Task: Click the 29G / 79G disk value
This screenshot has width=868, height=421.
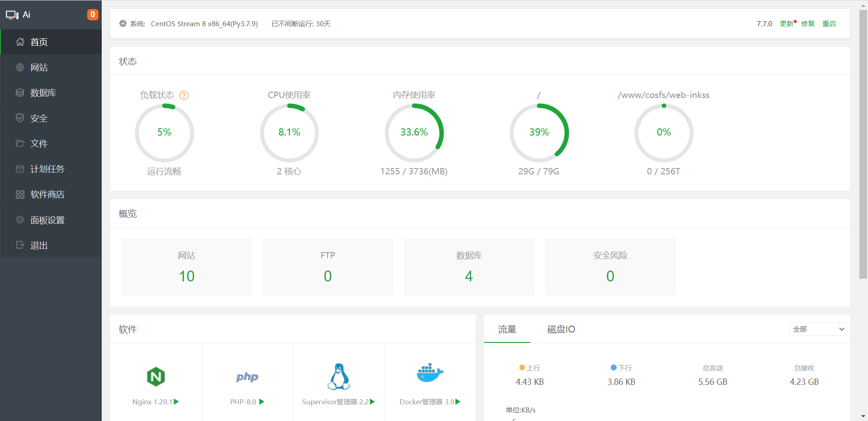Action: pyautogui.click(x=539, y=171)
